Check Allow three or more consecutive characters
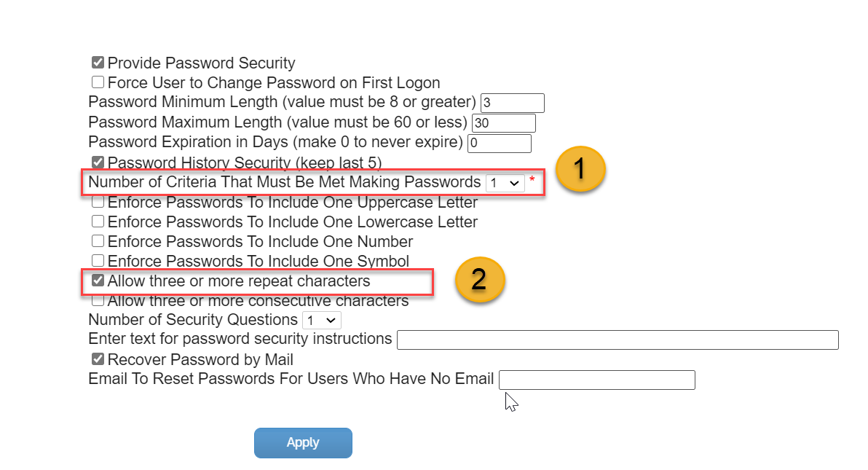 [98, 299]
